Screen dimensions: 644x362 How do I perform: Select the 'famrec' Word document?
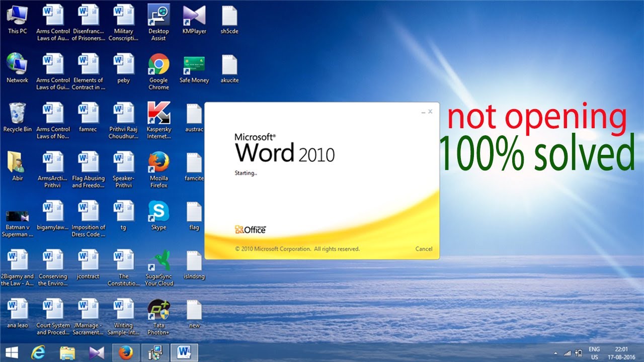click(89, 118)
